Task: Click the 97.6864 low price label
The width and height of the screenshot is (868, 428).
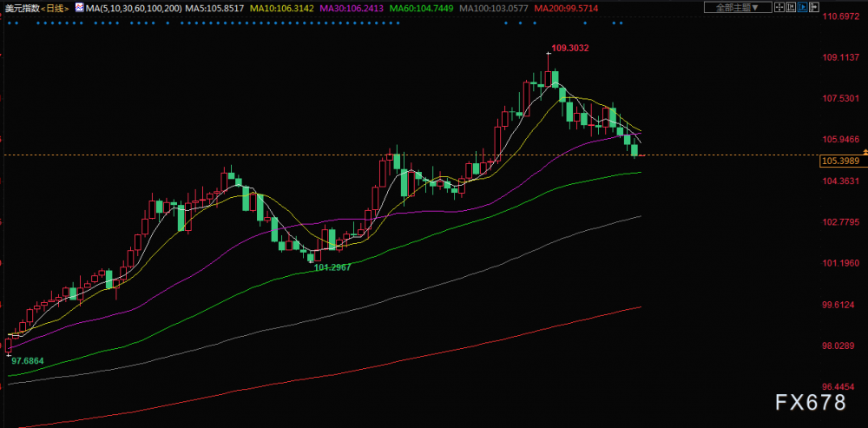Action: coord(28,360)
